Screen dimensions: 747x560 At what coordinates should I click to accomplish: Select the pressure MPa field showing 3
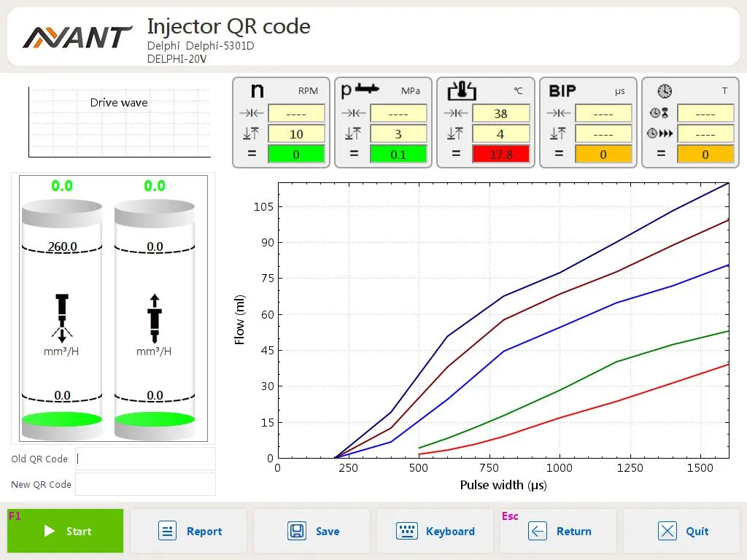coord(398,134)
